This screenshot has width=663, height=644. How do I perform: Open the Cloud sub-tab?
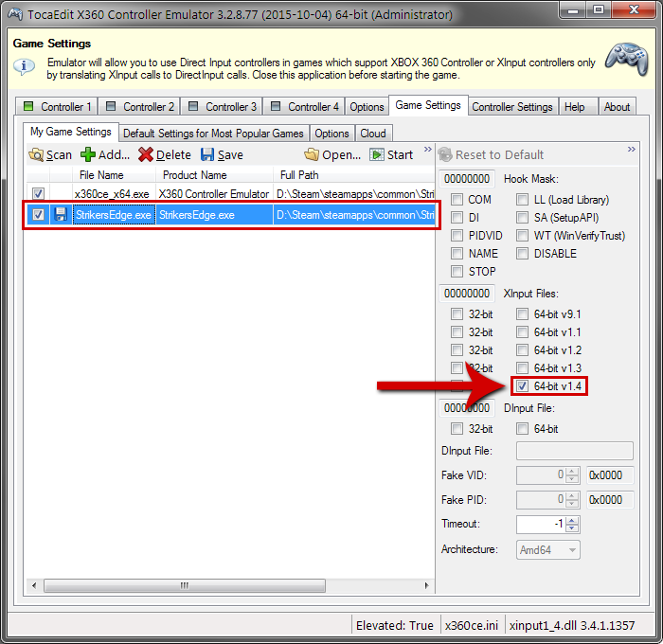(x=373, y=134)
